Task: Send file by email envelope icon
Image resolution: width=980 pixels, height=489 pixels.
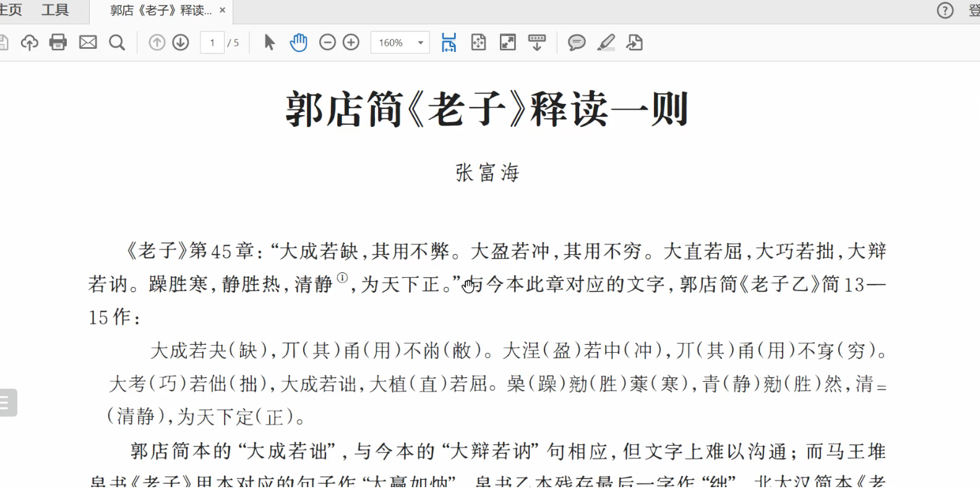Action: (88, 43)
